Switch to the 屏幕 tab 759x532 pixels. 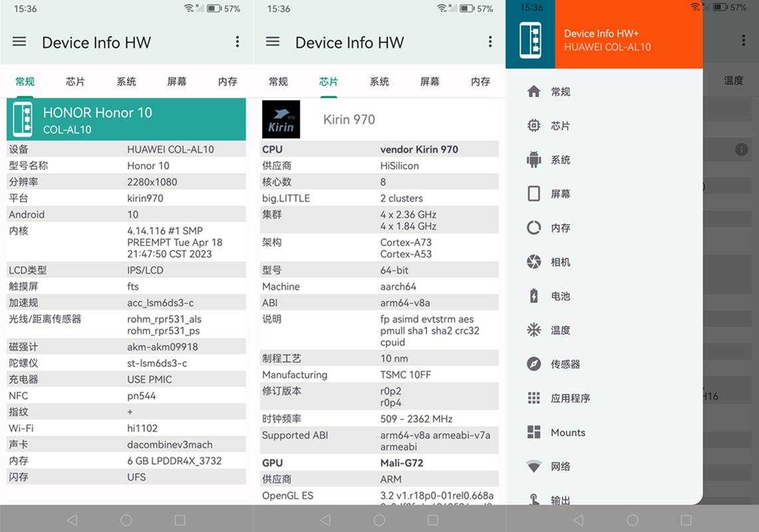click(x=176, y=81)
